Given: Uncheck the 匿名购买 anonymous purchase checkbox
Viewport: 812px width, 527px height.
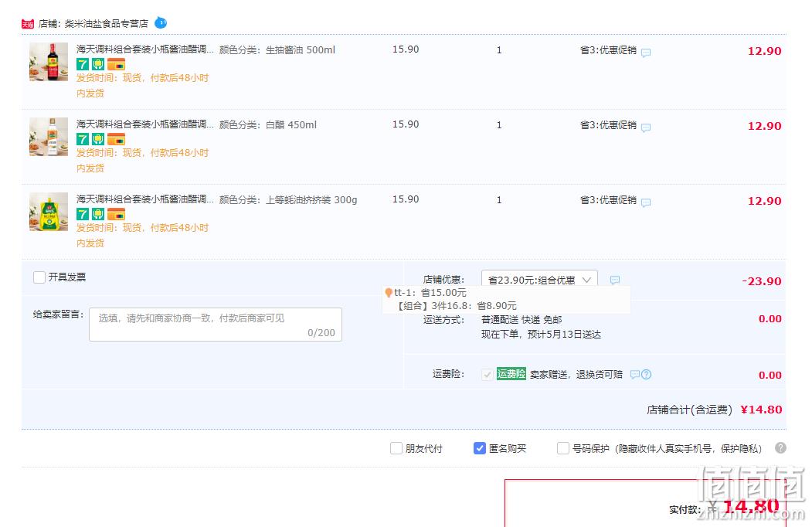Looking at the screenshot, I should click(x=480, y=448).
